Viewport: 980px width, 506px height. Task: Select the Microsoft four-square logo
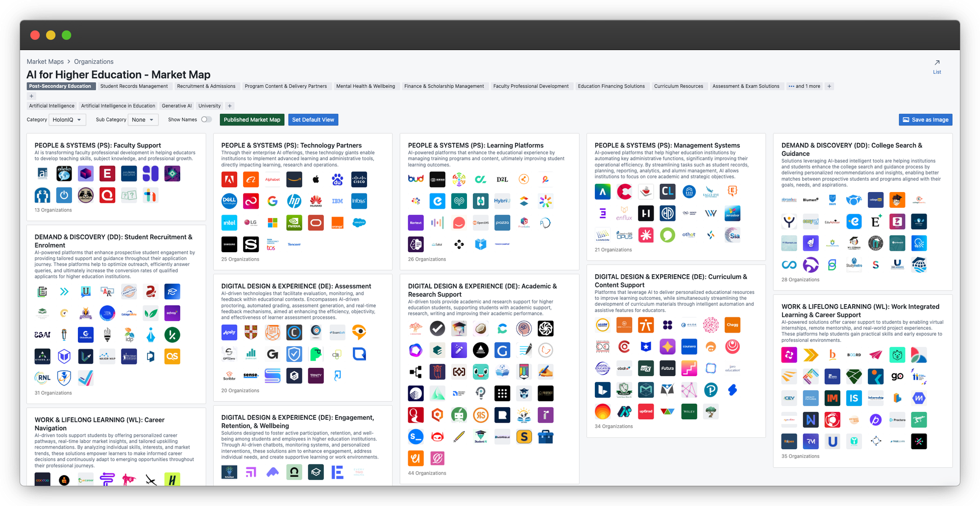coord(272,222)
